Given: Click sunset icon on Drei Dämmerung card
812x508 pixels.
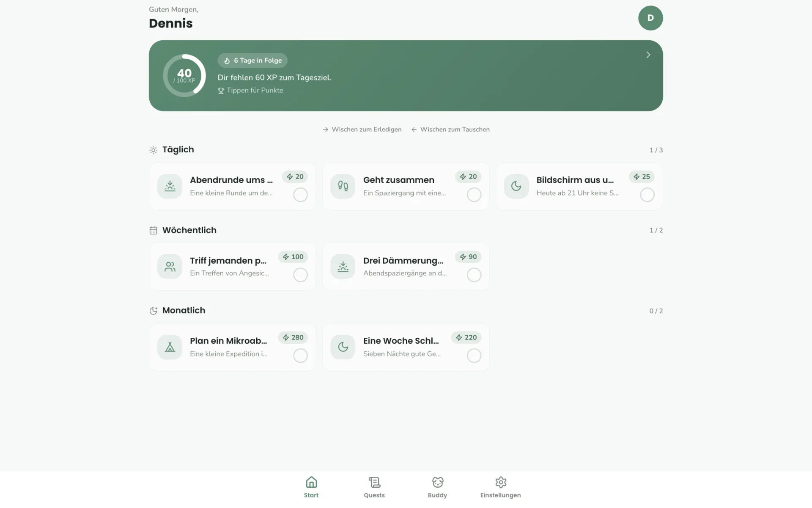Looking at the screenshot, I should click(x=343, y=266).
